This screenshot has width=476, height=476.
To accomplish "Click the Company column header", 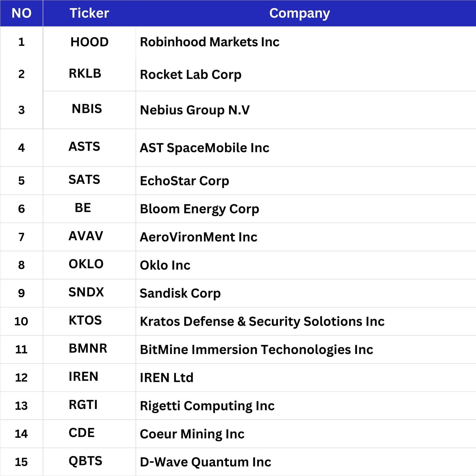I will click(x=299, y=13).
